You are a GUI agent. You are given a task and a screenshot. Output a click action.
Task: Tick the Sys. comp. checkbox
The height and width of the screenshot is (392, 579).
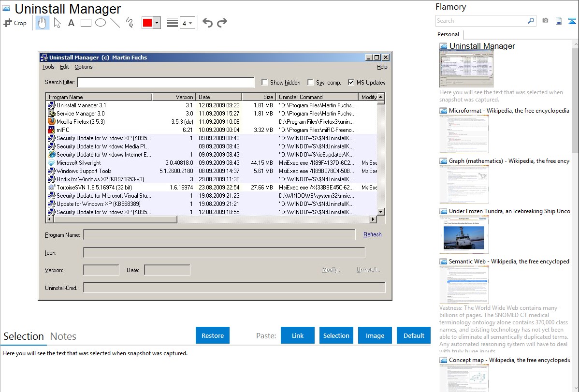[x=311, y=83]
